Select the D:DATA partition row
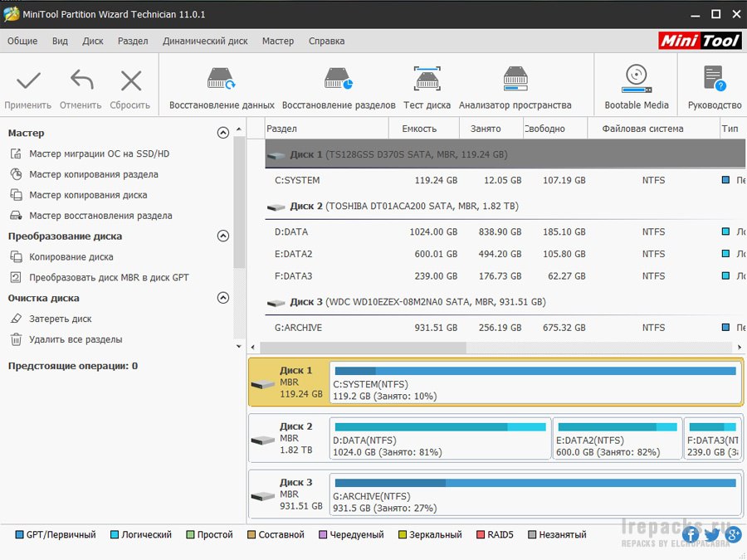747x560 pixels. pyautogui.click(x=505, y=232)
